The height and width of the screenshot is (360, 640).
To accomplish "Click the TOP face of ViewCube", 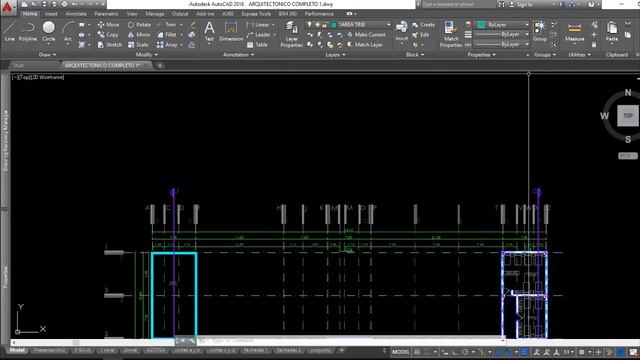I will click(x=628, y=116).
